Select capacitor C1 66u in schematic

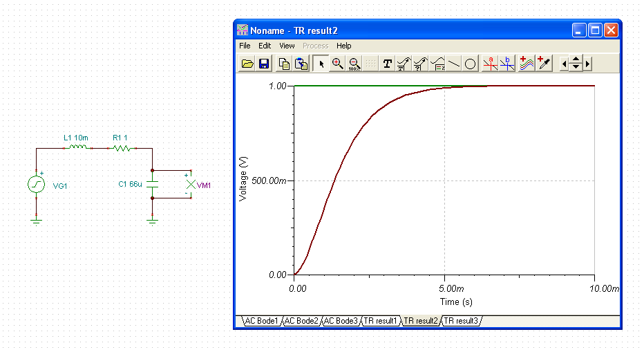[153, 184]
